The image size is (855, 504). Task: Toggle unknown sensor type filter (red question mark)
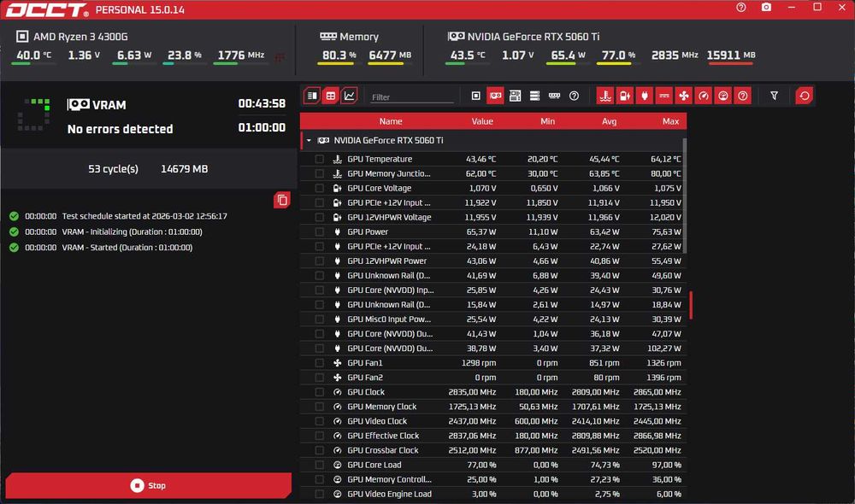[x=743, y=96]
